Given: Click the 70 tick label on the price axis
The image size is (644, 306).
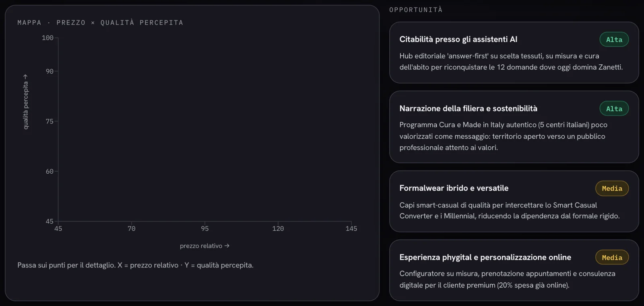Looking at the screenshot, I should (x=132, y=228).
